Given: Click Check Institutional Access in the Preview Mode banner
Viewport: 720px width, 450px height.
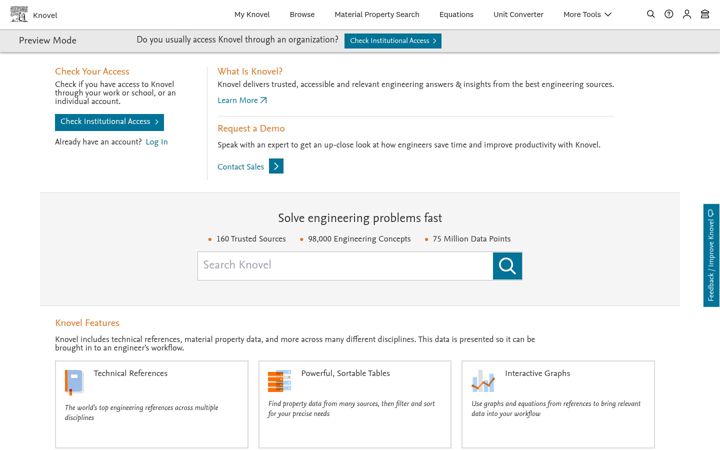Looking at the screenshot, I should click(393, 41).
